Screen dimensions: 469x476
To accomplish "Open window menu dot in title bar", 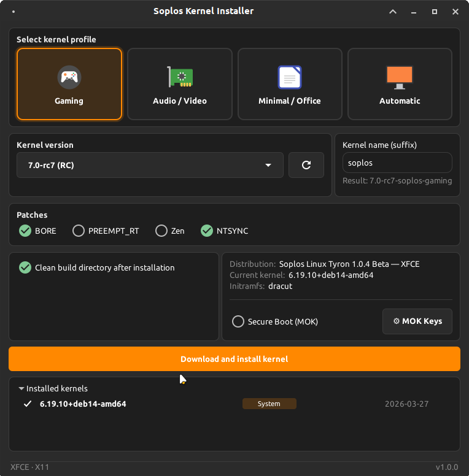I will 14,12.
